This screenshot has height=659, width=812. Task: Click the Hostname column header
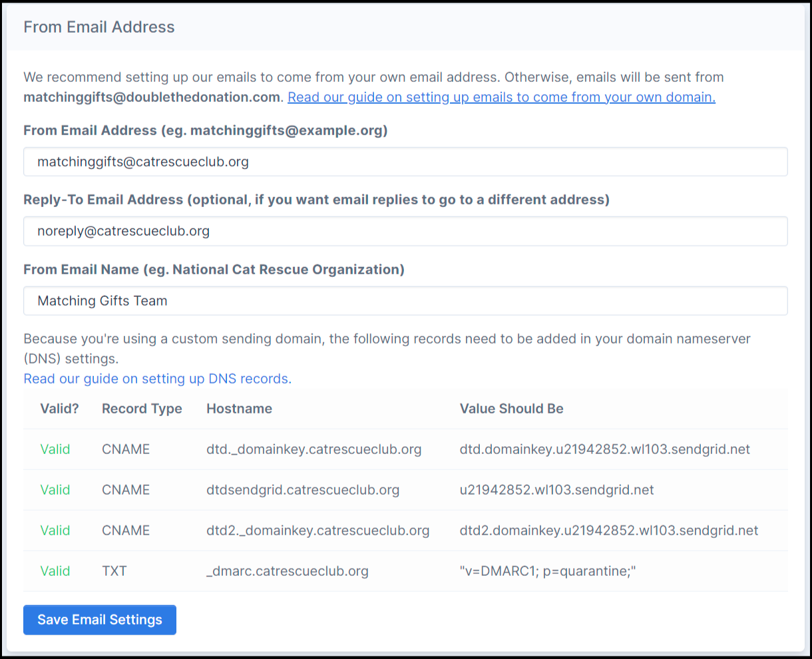[239, 409]
